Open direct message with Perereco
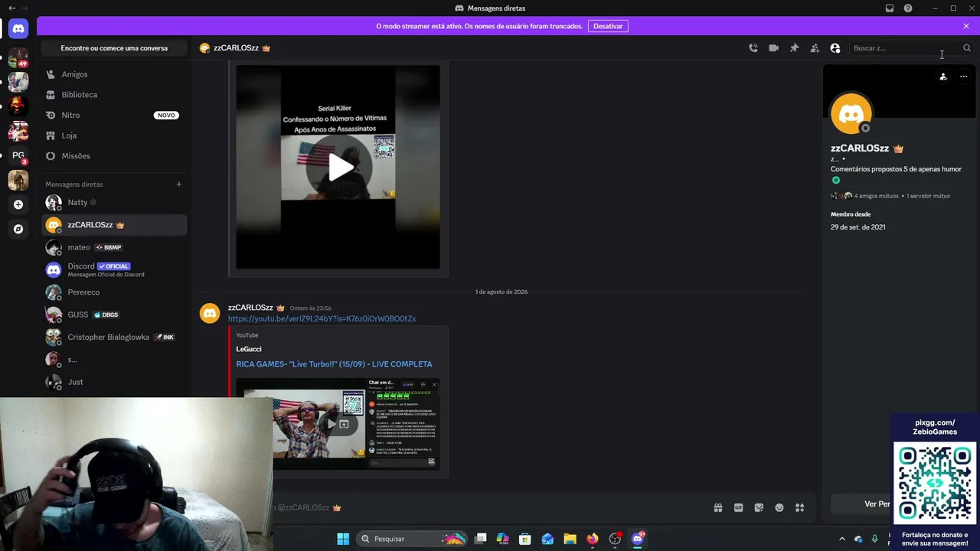This screenshot has height=551, width=980. 114,292
